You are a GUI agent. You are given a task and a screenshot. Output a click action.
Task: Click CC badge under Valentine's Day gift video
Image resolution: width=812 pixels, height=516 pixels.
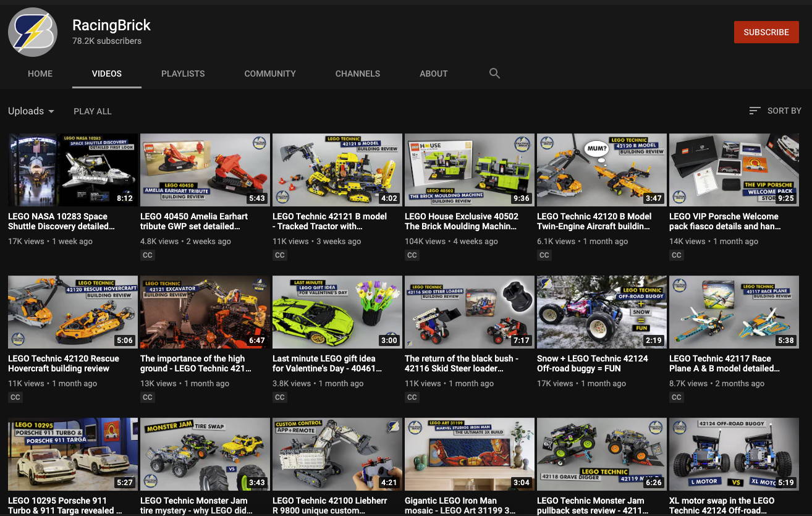coord(279,397)
